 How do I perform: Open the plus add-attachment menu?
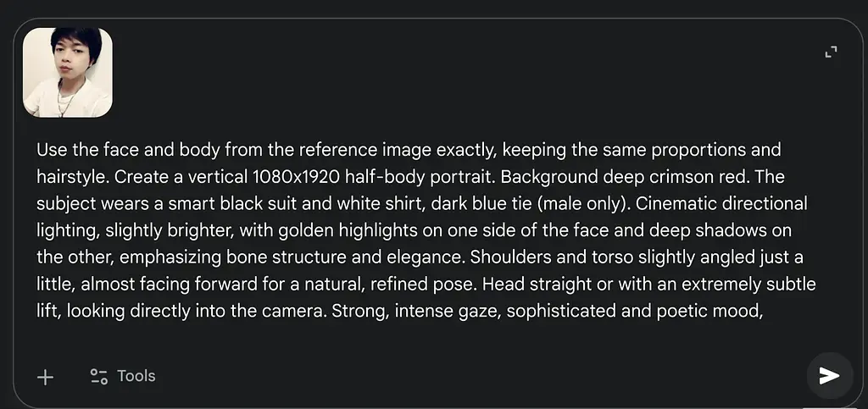coord(46,377)
